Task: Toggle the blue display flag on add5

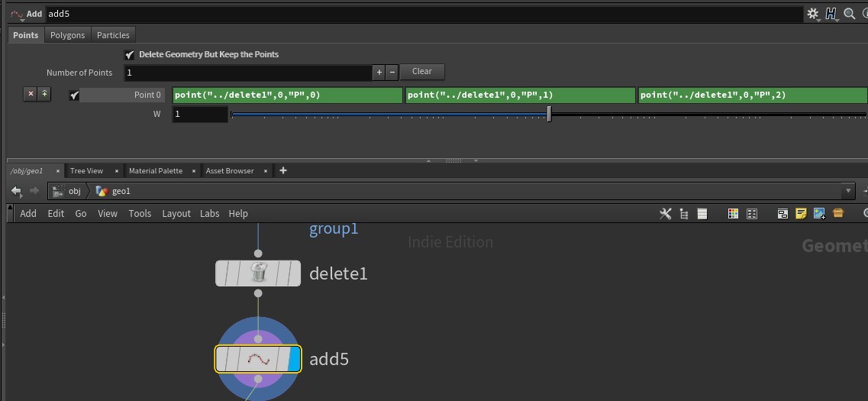Action: (x=293, y=359)
